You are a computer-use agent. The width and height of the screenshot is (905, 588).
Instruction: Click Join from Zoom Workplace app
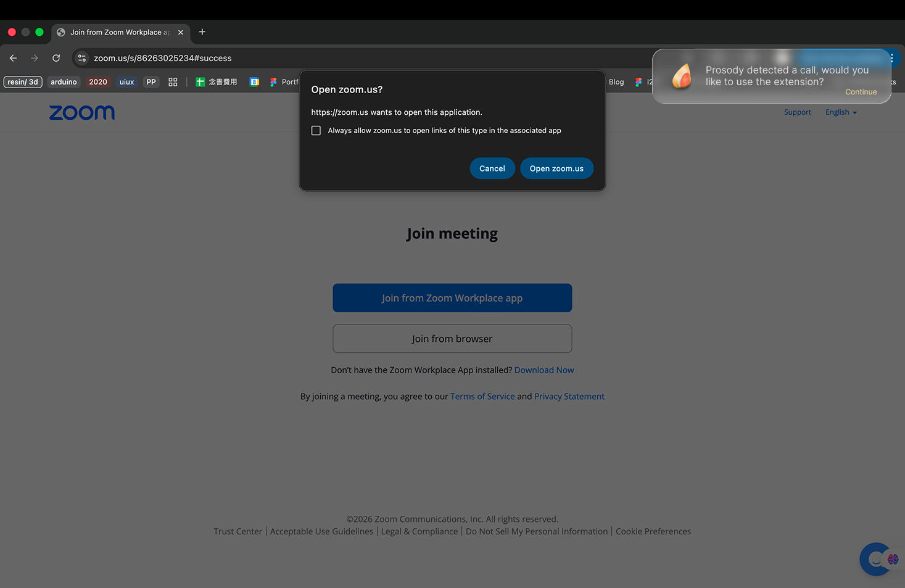(x=452, y=298)
